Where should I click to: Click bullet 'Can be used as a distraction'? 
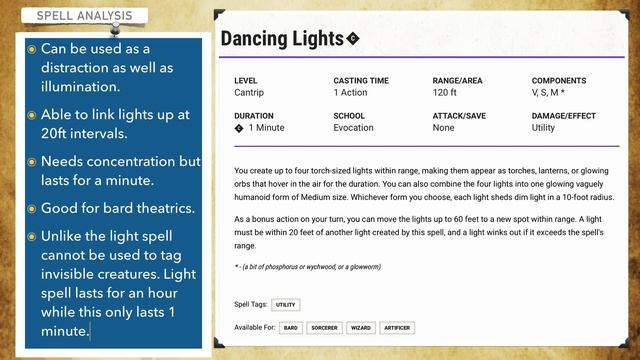(107, 68)
